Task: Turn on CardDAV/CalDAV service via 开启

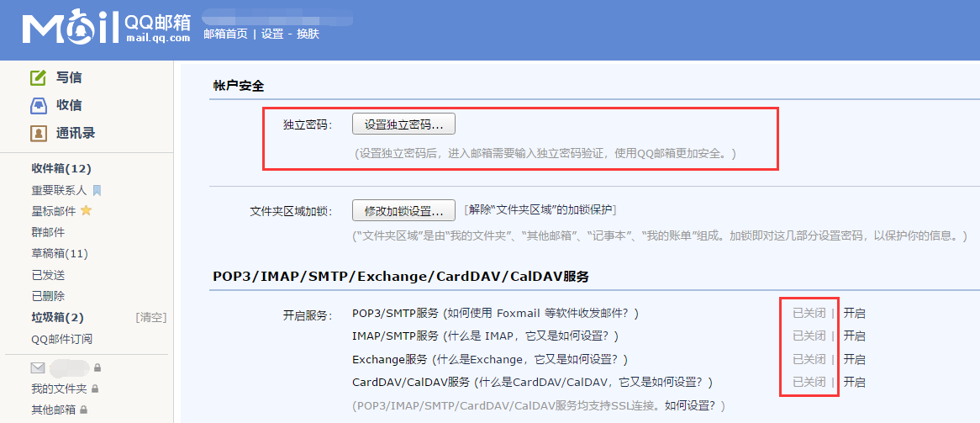Action: [855, 382]
